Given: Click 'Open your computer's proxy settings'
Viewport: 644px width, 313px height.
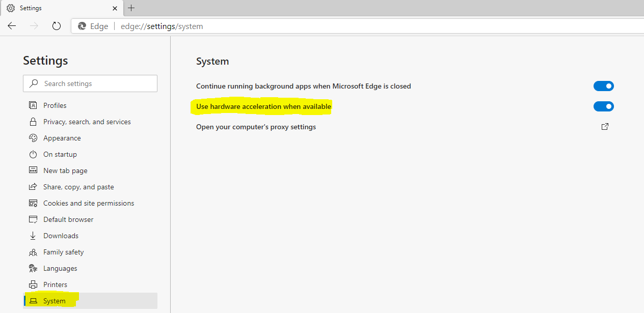Looking at the screenshot, I should [x=256, y=126].
